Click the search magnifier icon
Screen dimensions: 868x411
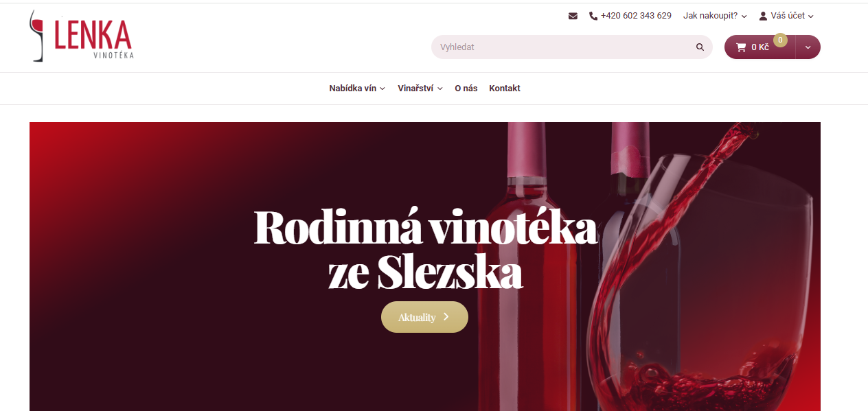[x=700, y=47]
